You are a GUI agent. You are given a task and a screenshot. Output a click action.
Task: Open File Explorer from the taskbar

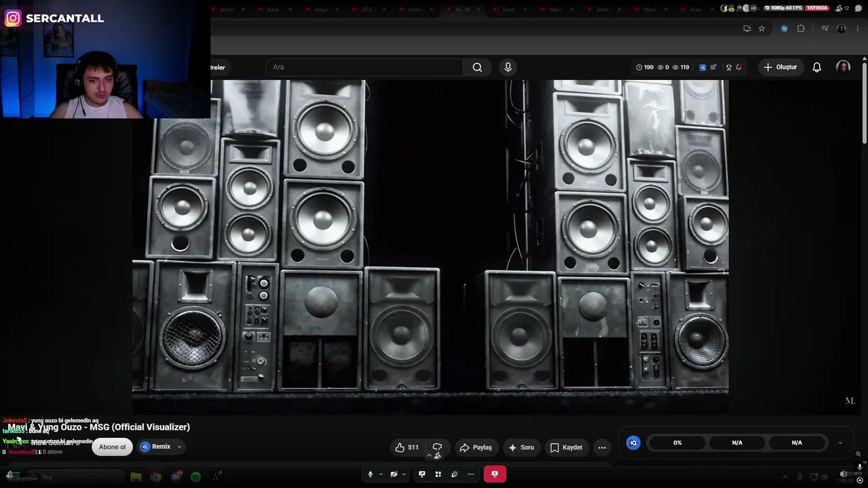tap(136, 477)
